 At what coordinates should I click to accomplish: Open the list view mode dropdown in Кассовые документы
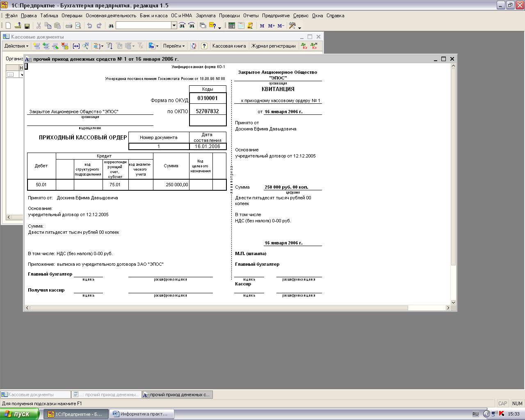tap(98, 46)
